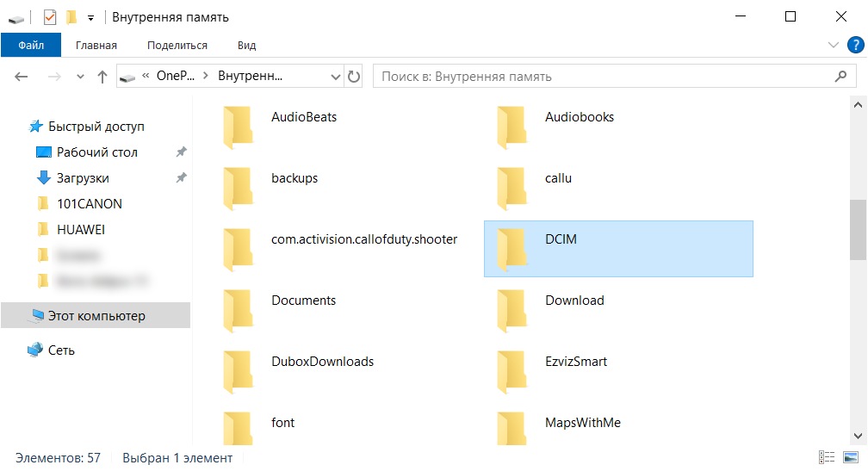Select the Download folder icon
The height and width of the screenshot is (471, 868).
tap(512, 311)
